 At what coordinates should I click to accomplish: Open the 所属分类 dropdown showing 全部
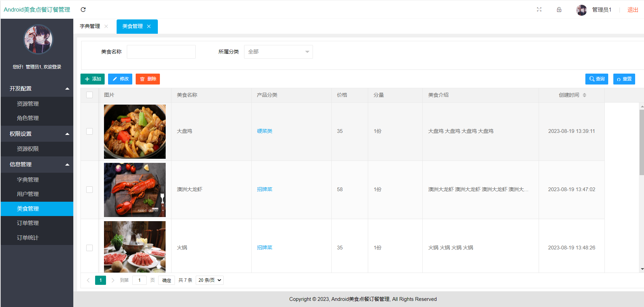click(x=278, y=51)
